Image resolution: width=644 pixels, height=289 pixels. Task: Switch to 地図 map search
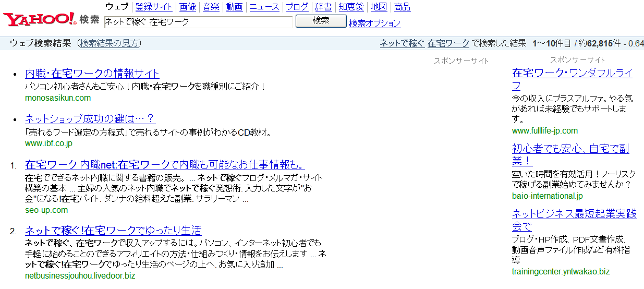[379, 7]
